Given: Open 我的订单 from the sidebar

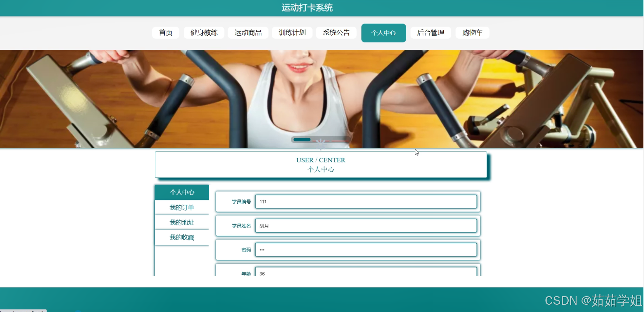Looking at the screenshot, I should coord(182,207).
